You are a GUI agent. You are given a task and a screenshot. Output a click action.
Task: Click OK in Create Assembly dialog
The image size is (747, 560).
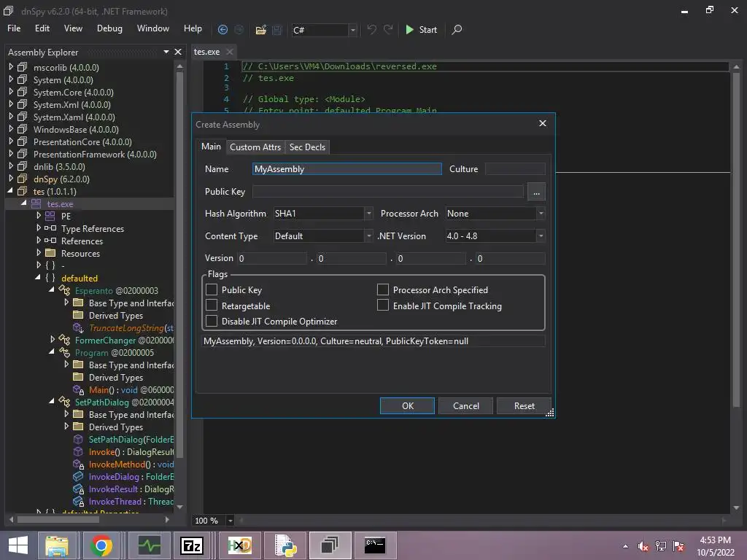pyautogui.click(x=407, y=405)
